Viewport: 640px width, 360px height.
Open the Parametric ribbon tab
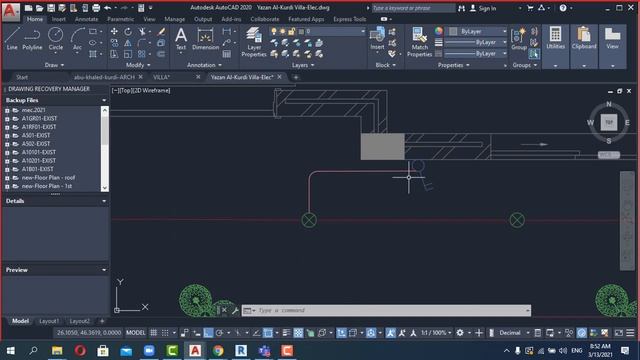point(120,19)
